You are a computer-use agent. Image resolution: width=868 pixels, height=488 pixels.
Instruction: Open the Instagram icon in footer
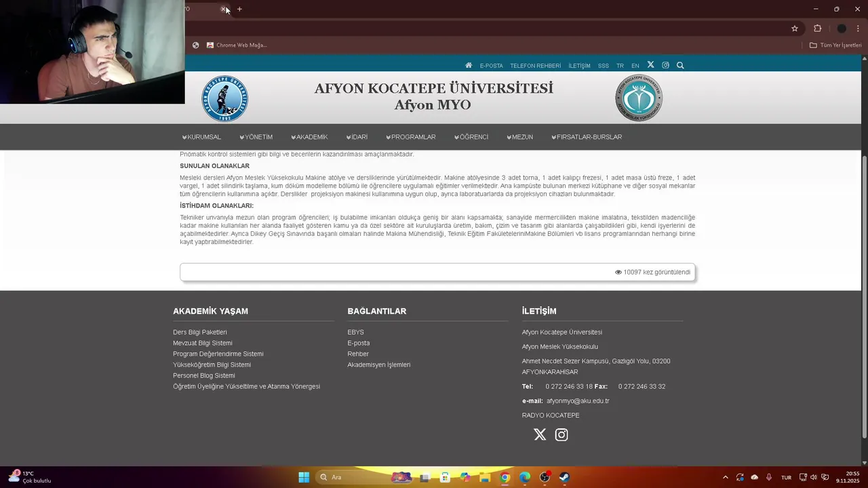(x=561, y=434)
